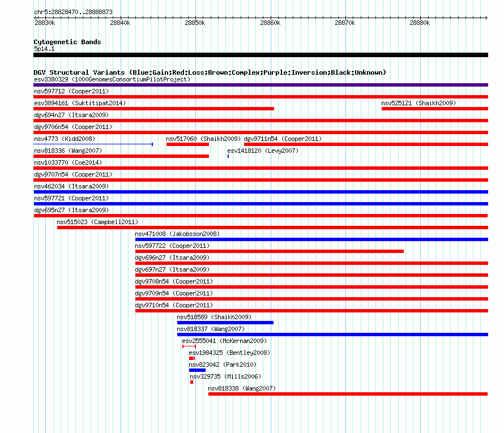
Task: Select the blue nsv823042 (Park2010) bar
Action: (x=198, y=370)
